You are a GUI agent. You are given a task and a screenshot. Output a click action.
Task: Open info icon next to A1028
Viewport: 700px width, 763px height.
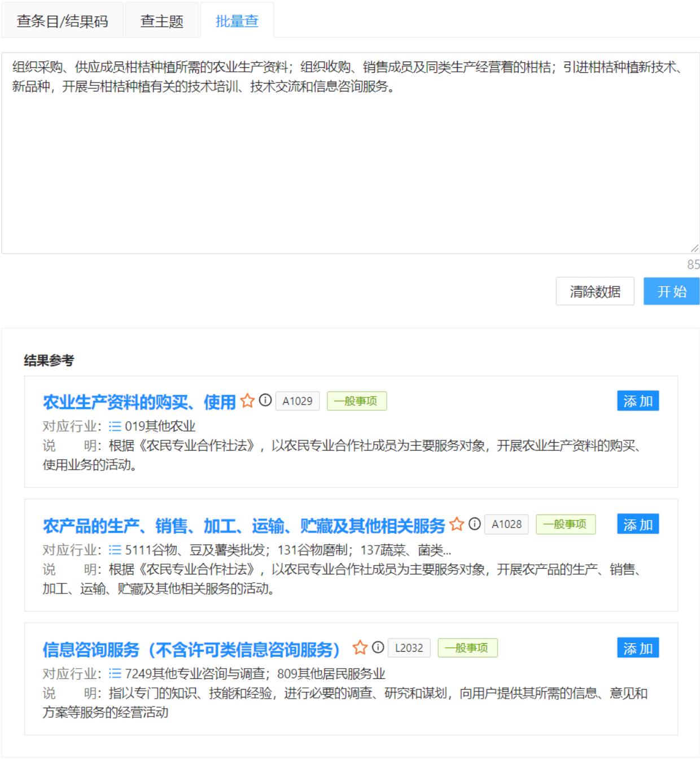(x=475, y=524)
